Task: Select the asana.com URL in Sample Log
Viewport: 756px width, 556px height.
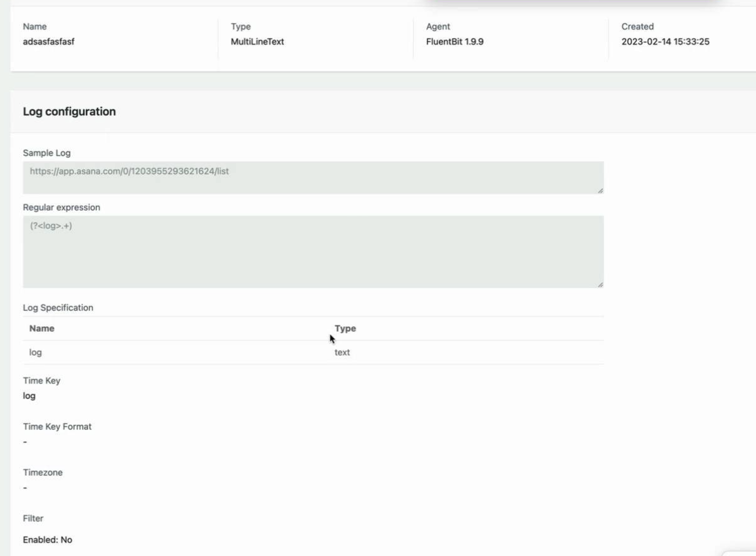Action: [129, 171]
